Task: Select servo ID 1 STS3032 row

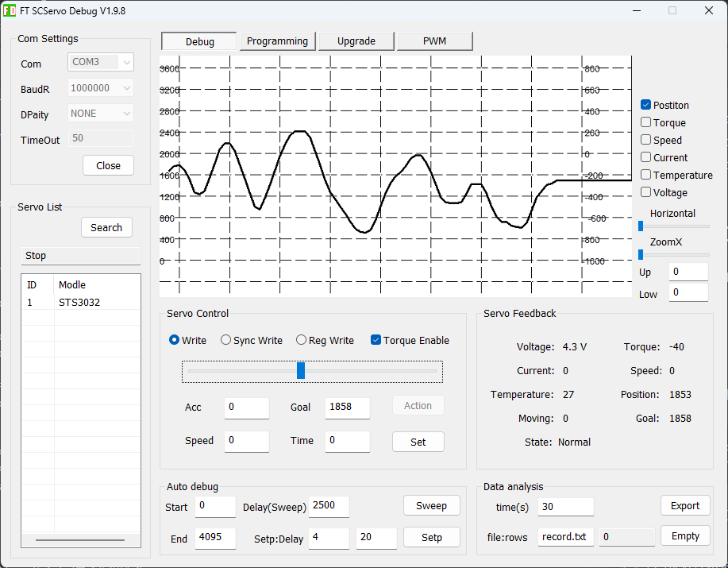Action: [81, 303]
